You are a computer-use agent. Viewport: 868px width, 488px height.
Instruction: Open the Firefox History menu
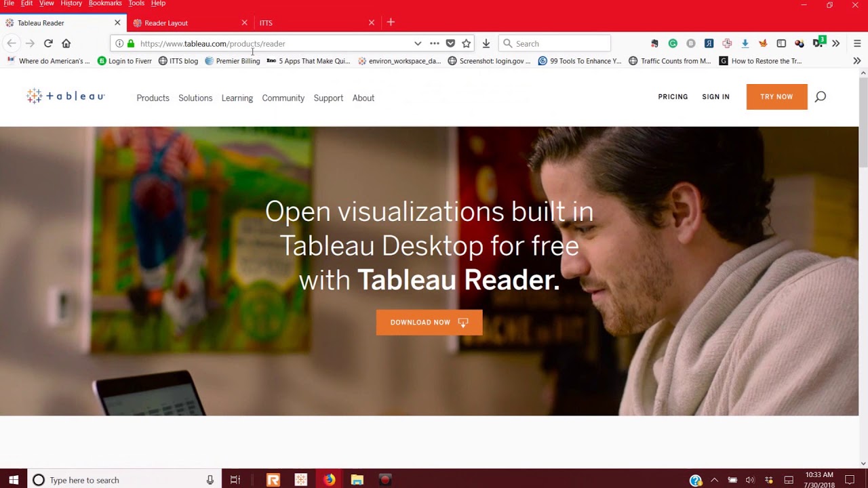click(71, 3)
